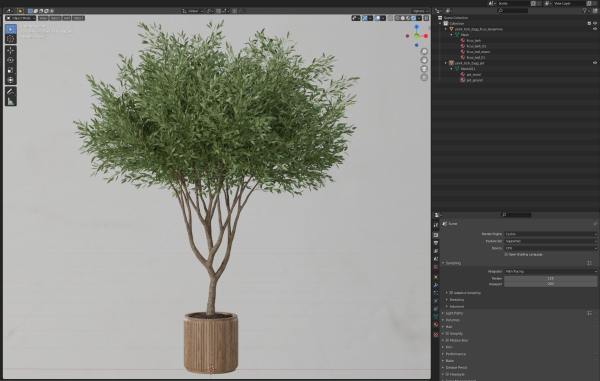600x381 pixels.
Task: Click the zoom view magnifier icon in viewport
Action: point(424,52)
